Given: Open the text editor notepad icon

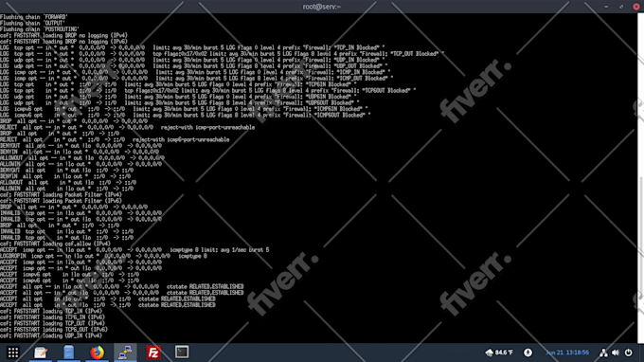Looking at the screenshot, I should pyautogui.click(x=41, y=353).
